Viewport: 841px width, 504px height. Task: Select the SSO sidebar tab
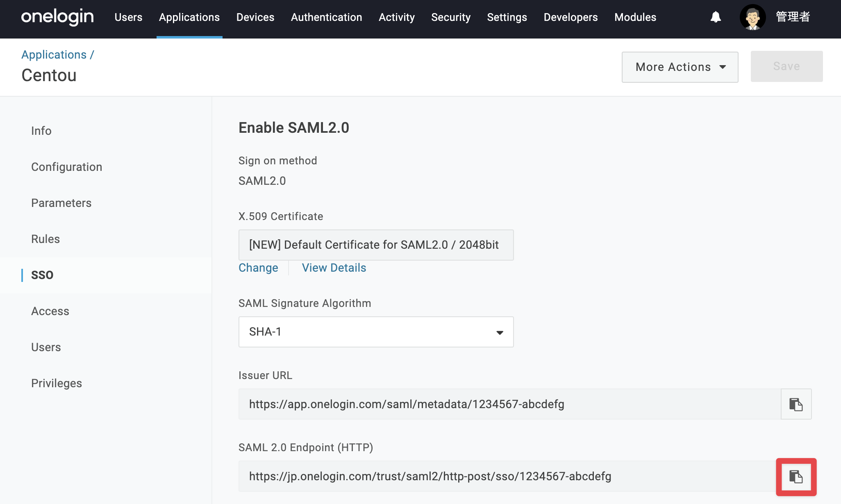point(42,275)
